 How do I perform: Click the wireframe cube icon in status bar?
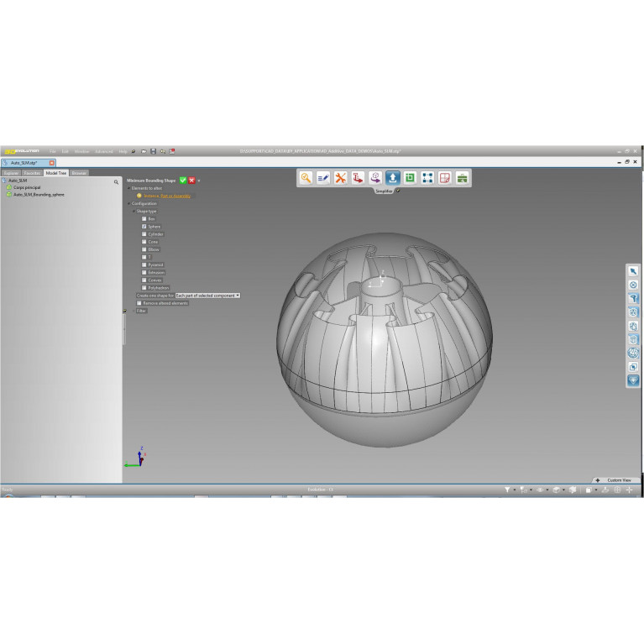(556, 490)
